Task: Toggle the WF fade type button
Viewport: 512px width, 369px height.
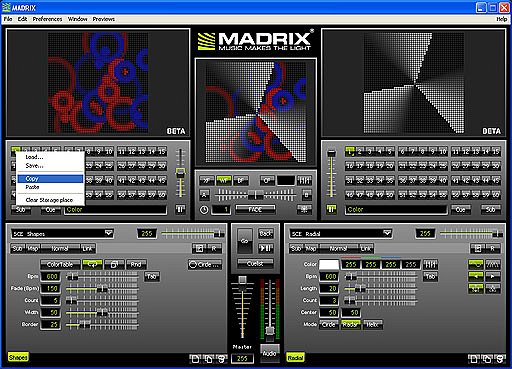Action: click(224, 181)
